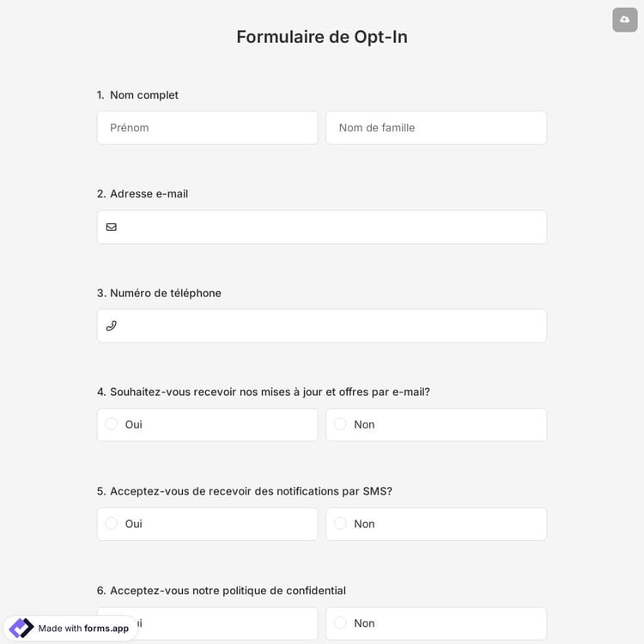The image size is (644, 644).
Task: Click the cloud save icon
Action: point(624,20)
